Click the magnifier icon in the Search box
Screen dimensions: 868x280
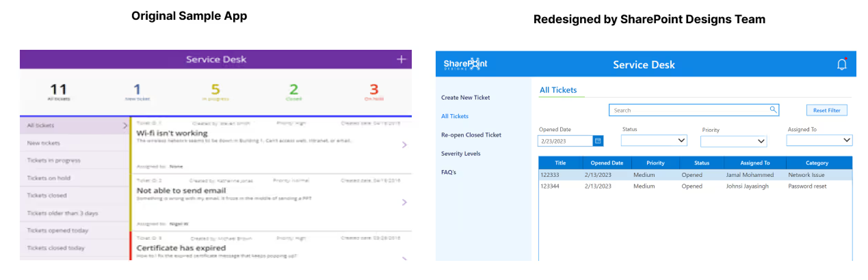tap(773, 109)
